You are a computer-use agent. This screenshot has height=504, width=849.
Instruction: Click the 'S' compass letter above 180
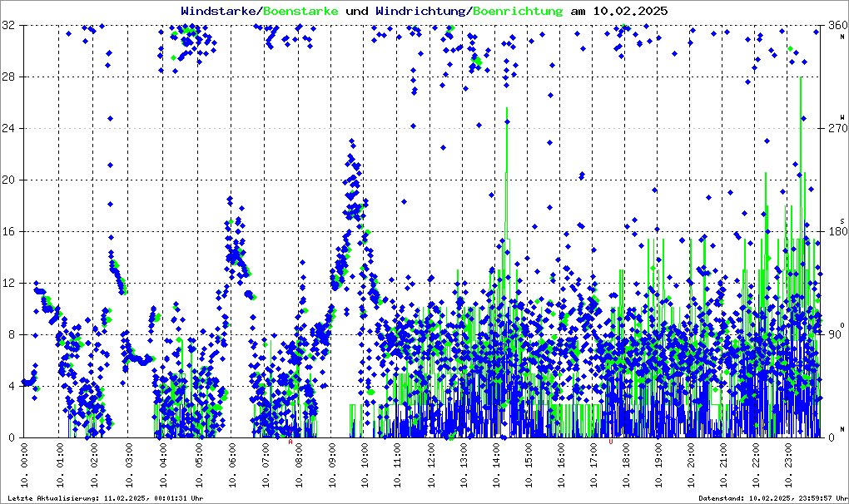pos(842,220)
